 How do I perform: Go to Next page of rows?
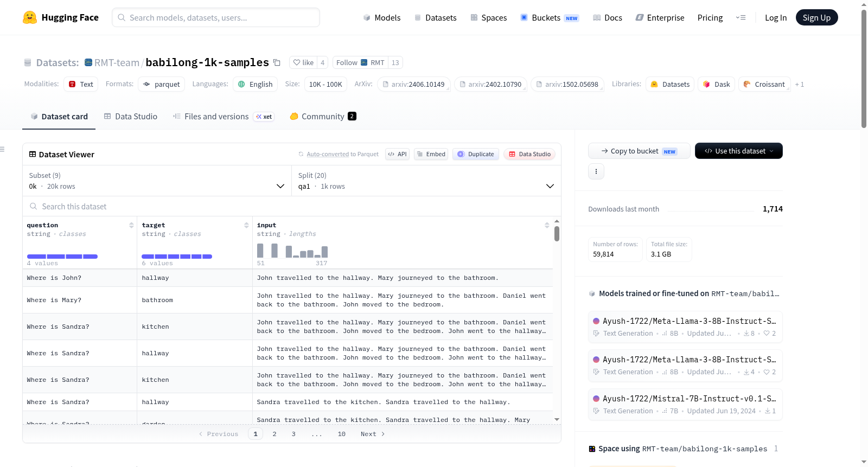[373, 434]
